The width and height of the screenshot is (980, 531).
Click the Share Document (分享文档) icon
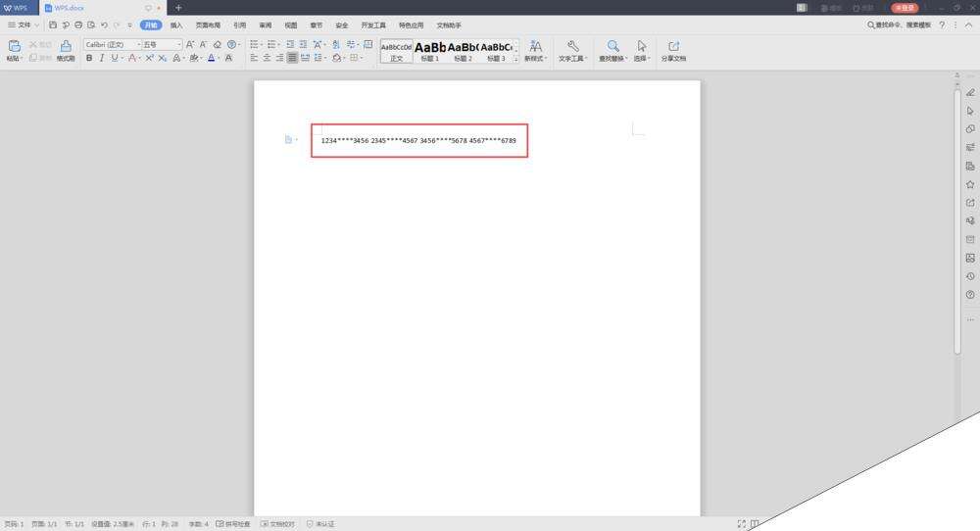pos(673,46)
